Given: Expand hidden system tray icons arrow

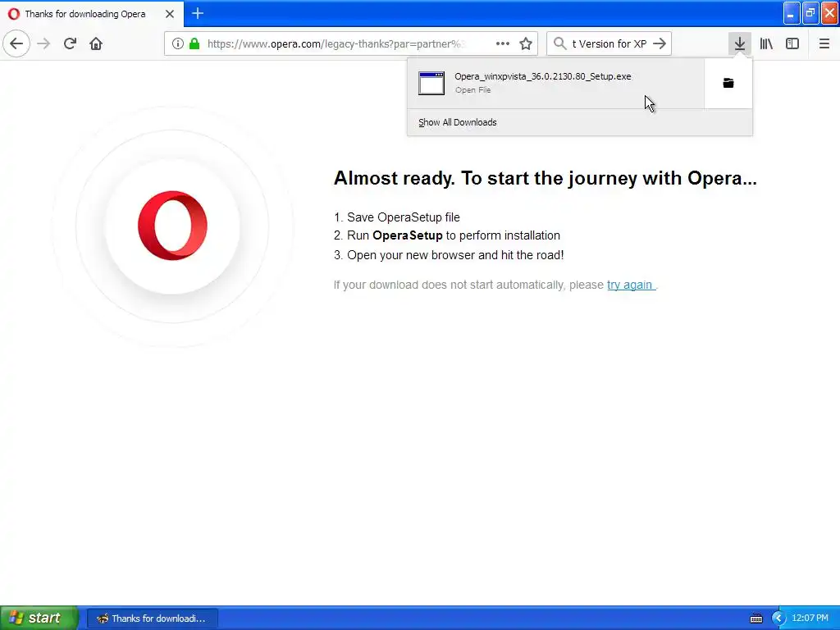Looking at the screenshot, I should click(x=778, y=619).
